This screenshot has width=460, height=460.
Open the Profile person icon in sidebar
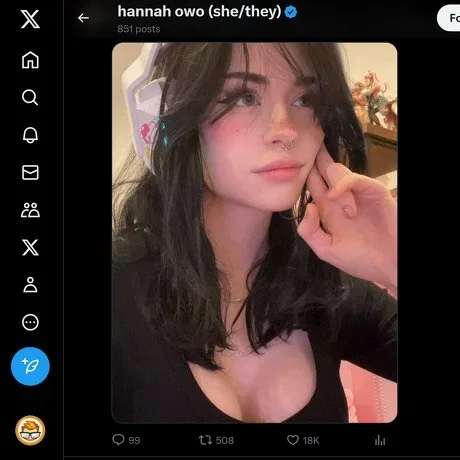[x=30, y=285]
